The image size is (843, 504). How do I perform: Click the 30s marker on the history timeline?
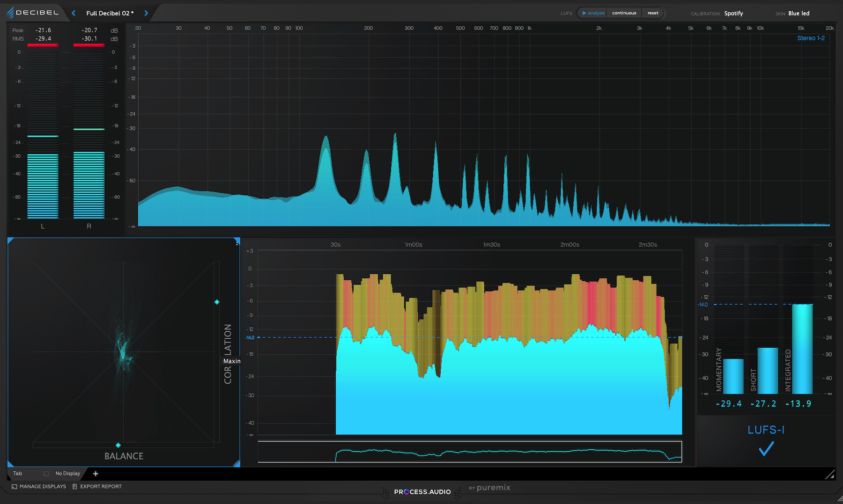(x=335, y=245)
